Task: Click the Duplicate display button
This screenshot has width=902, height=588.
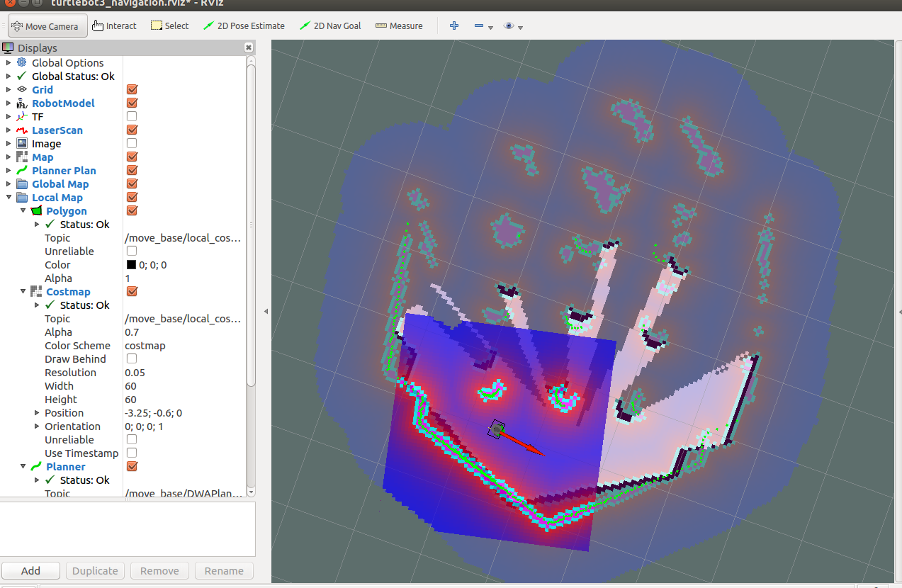Action: click(x=95, y=570)
